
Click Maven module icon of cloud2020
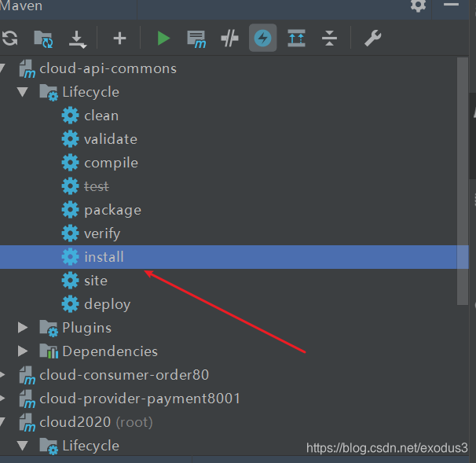point(27,423)
